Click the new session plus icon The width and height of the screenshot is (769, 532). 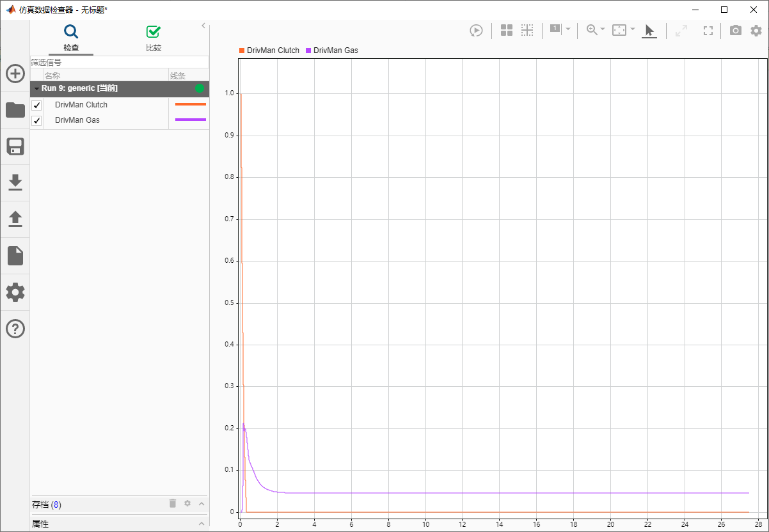(x=15, y=74)
